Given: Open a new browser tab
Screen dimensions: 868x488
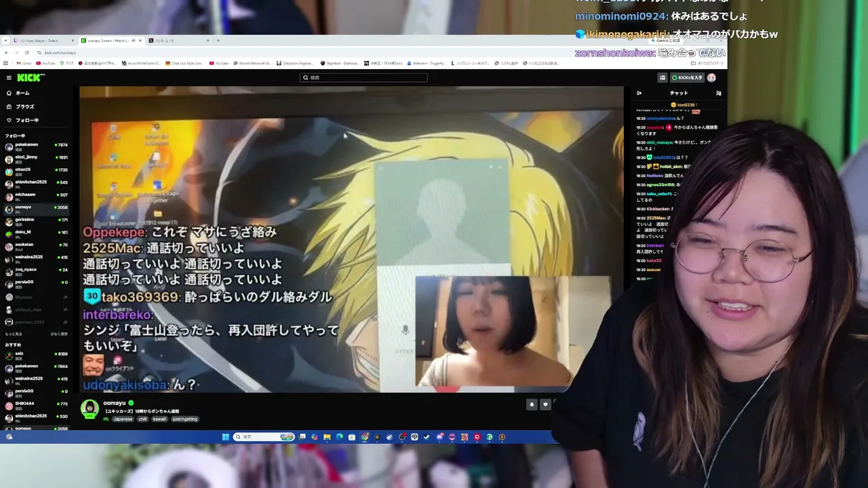Looking at the screenshot, I should pos(218,41).
